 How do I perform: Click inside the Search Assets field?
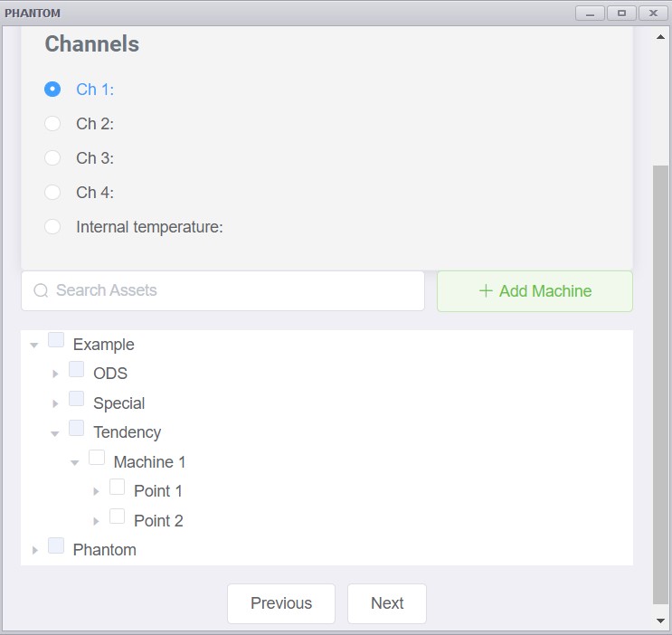(x=222, y=290)
